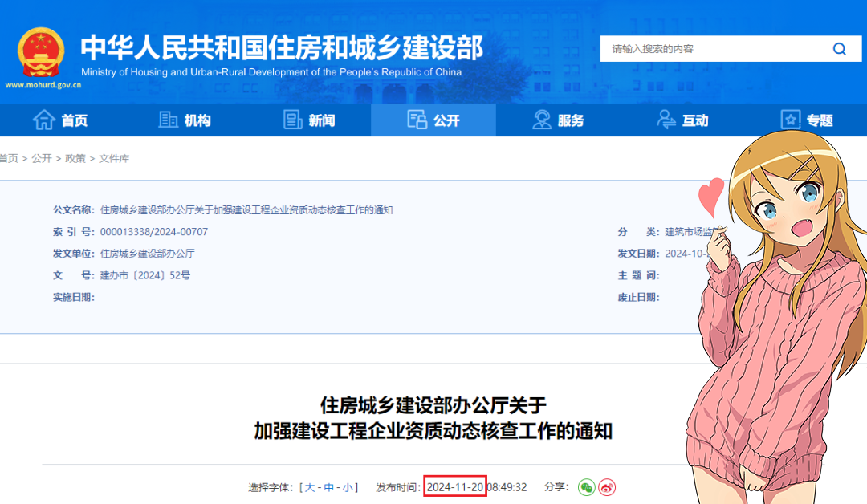
Task: Switch to the 公开 navigation tab
Action: pyautogui.click(x=433, y=119)
